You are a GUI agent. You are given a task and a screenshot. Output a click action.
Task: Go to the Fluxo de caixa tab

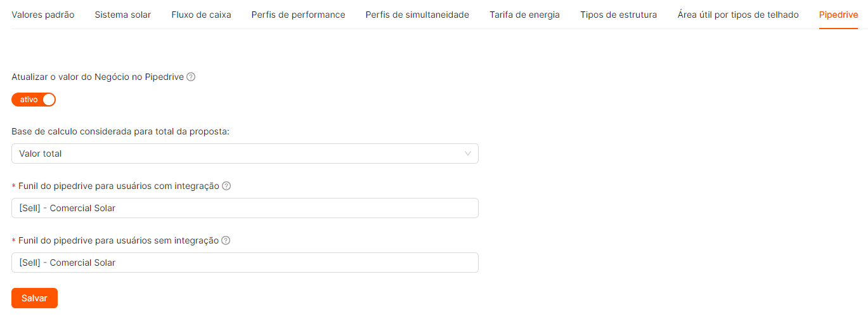pos(201,15)
